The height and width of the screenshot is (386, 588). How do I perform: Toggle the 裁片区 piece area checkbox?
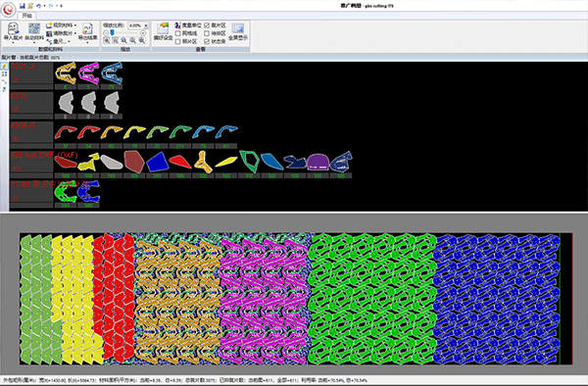(207, 25)
